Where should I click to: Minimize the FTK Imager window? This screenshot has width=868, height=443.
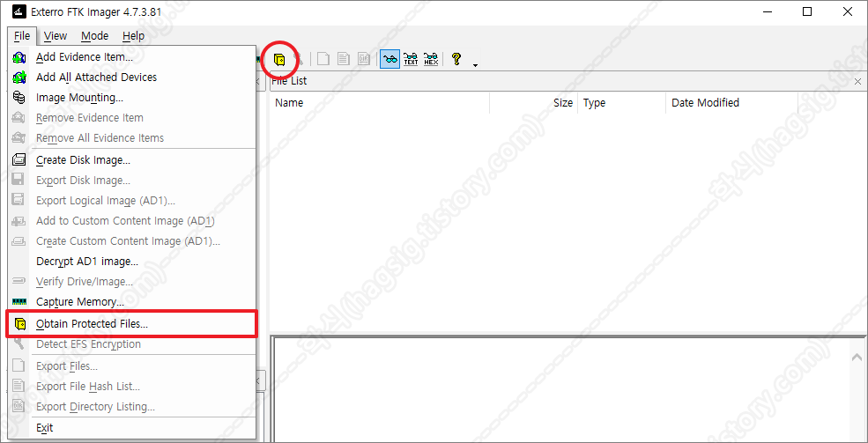(767, 11)
